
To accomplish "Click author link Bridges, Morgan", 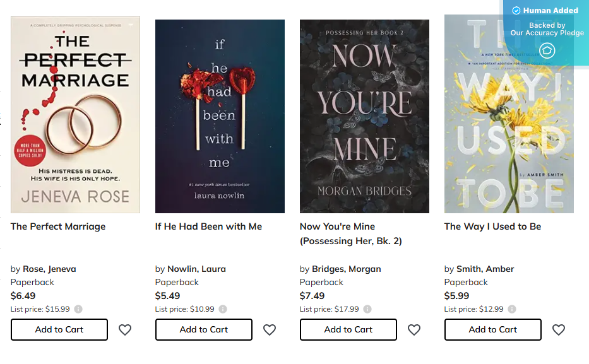I will (x=346, y=269).
